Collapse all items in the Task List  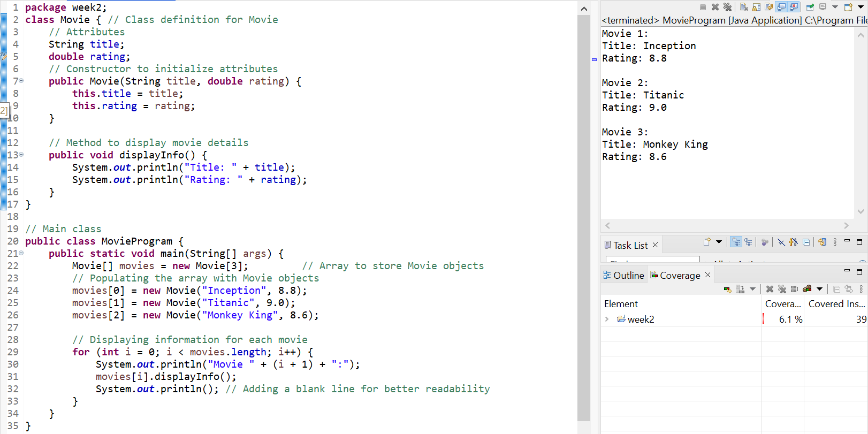806,242
